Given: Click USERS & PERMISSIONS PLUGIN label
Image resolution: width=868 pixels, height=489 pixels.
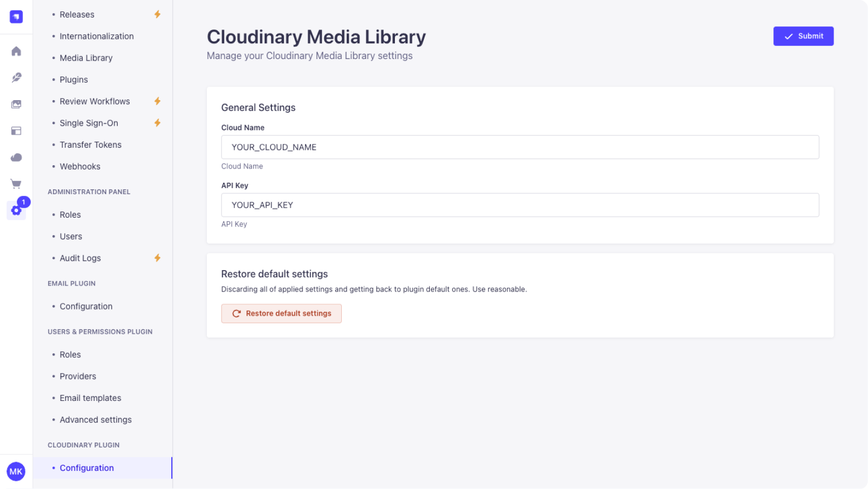Looking at the screenshot, I should click(100, 332).
